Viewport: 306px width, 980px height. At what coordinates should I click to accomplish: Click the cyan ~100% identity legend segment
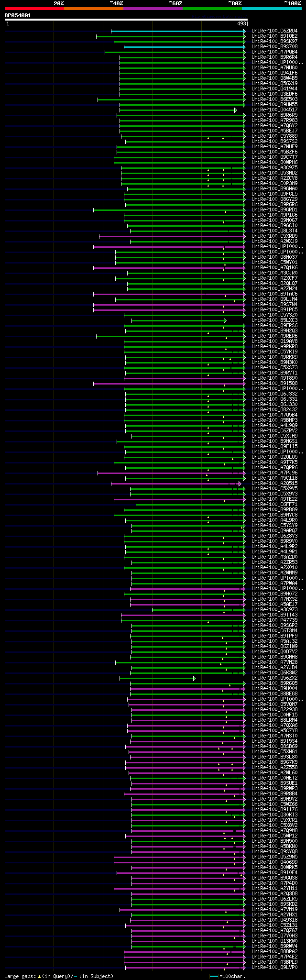click(x=272, y=9)
